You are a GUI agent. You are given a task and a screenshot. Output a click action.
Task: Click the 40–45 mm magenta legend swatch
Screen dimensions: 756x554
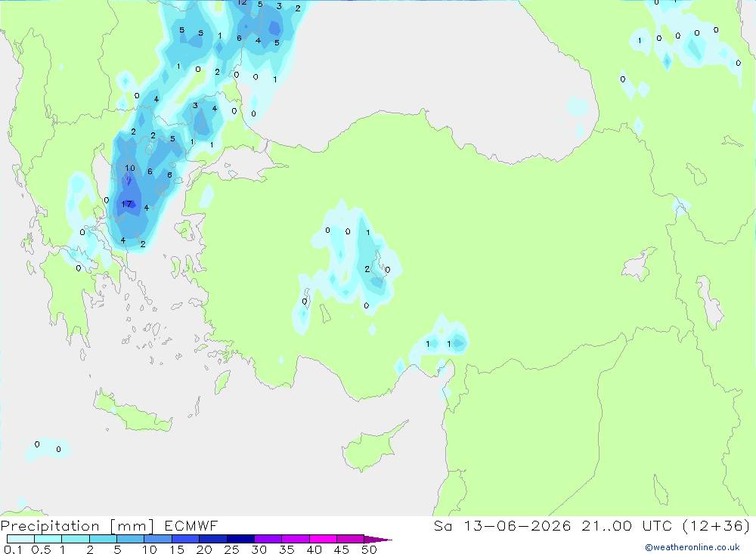click(323, 539)
